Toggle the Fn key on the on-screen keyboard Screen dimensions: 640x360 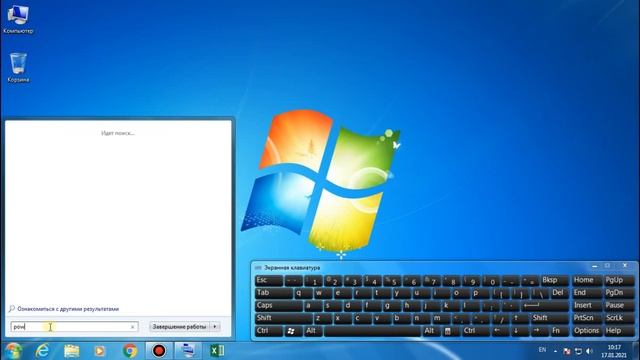point(558,331)
